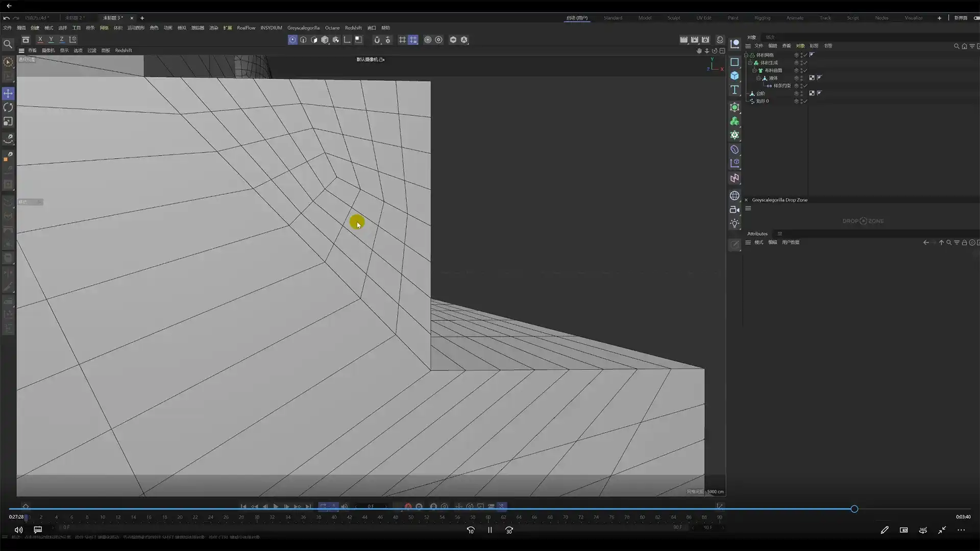Image resolution: width=980 pixels, height=551 pixels.
Task: Select the Move tool in left toolbar
Action: pyautogui.click(x=8, y=93)
